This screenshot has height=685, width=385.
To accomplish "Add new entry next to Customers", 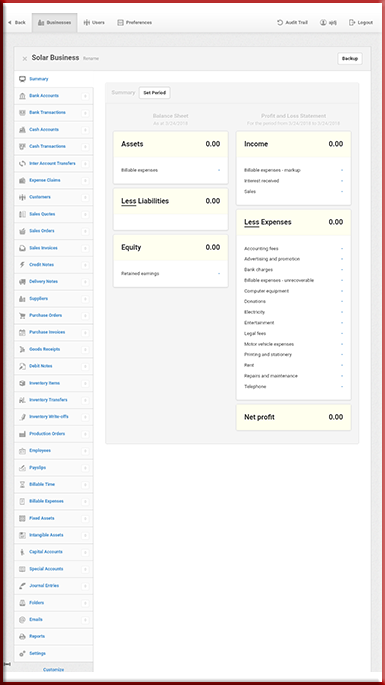I will (x=85, y=197).
